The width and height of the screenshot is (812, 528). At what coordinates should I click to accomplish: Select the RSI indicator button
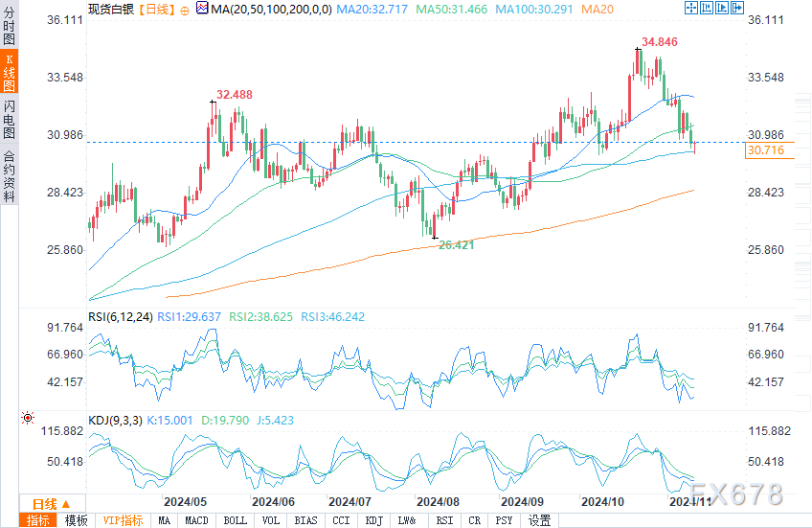pos(444,520)
